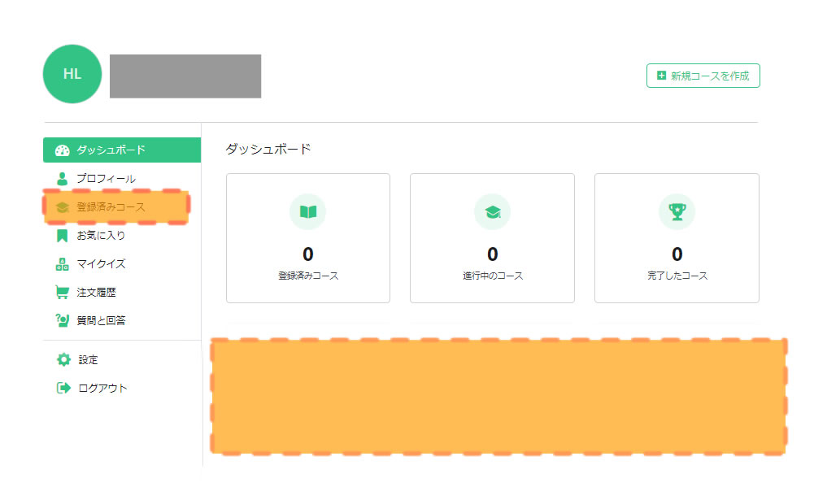
Task: Click the dashboard gauge icon in sidebar
Action: tap(63, 150)
